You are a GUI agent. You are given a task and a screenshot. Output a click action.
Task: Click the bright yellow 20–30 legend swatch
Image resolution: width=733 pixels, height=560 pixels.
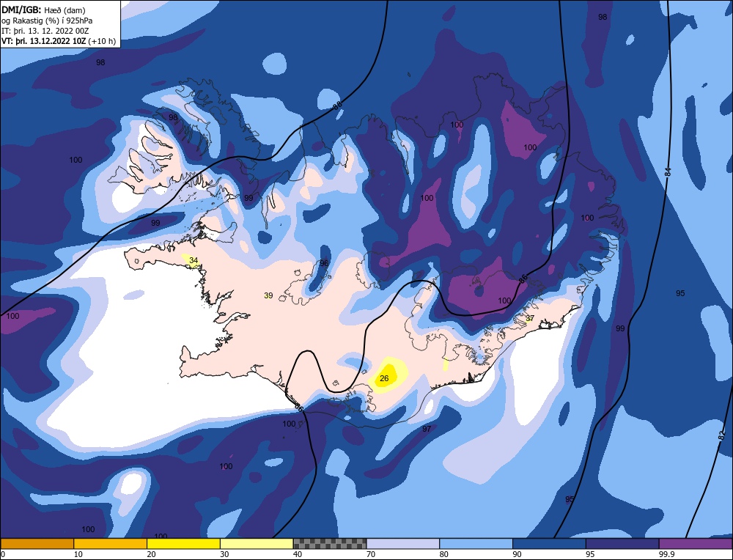tap(183, 543)
